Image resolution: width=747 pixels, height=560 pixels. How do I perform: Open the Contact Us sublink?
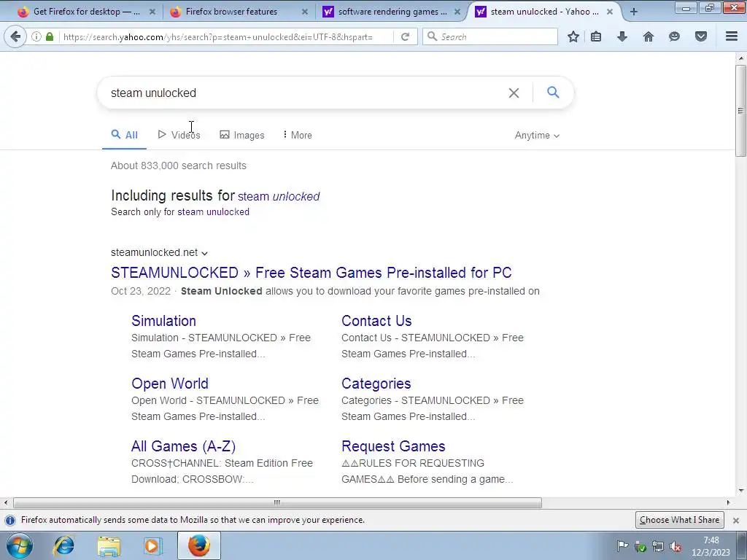pos(376,321)
